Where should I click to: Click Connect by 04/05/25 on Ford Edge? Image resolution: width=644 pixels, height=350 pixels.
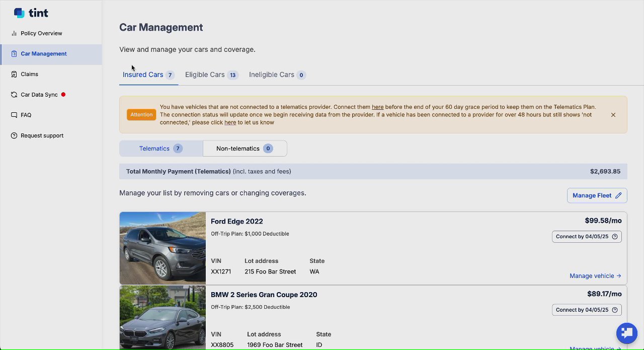coord(587,237)
